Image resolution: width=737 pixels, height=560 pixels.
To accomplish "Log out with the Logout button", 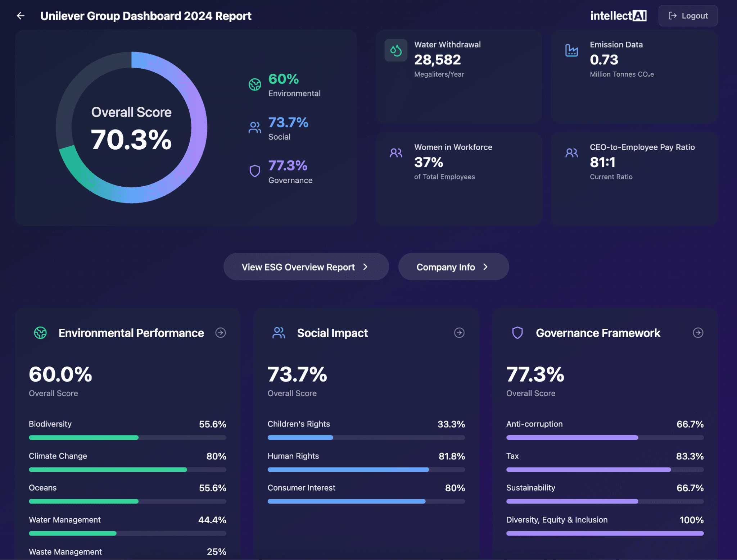I will click(688, 16).
